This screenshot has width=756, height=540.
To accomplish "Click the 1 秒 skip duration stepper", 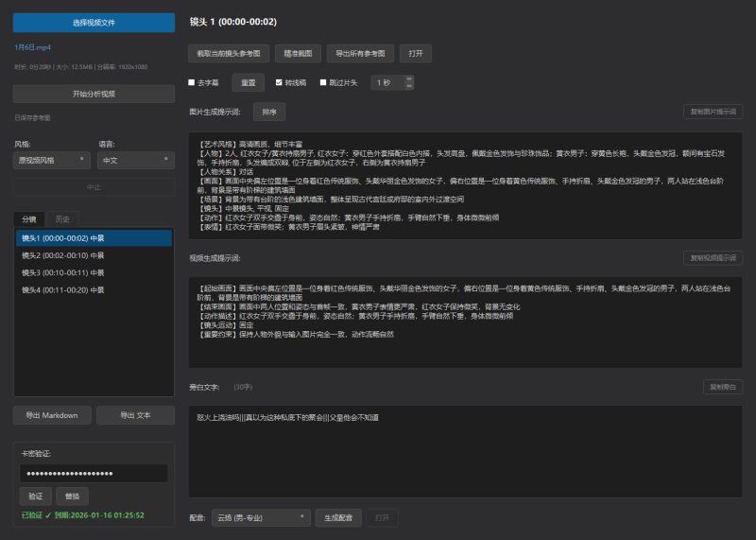I will point(388,83).
